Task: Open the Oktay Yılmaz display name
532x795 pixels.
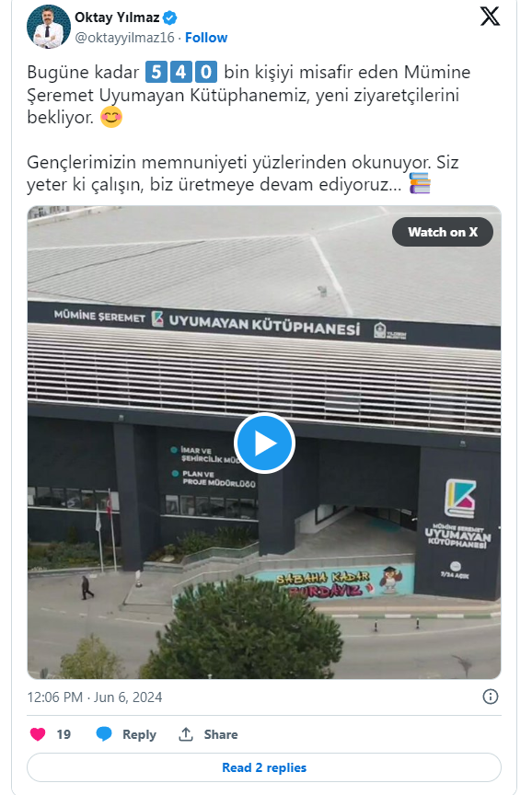Action: pos(117,17)
